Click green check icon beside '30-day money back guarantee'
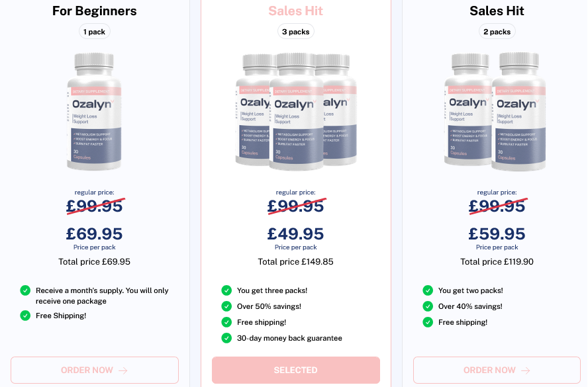This screenshot has width=588, height=387. pos(226,338)
